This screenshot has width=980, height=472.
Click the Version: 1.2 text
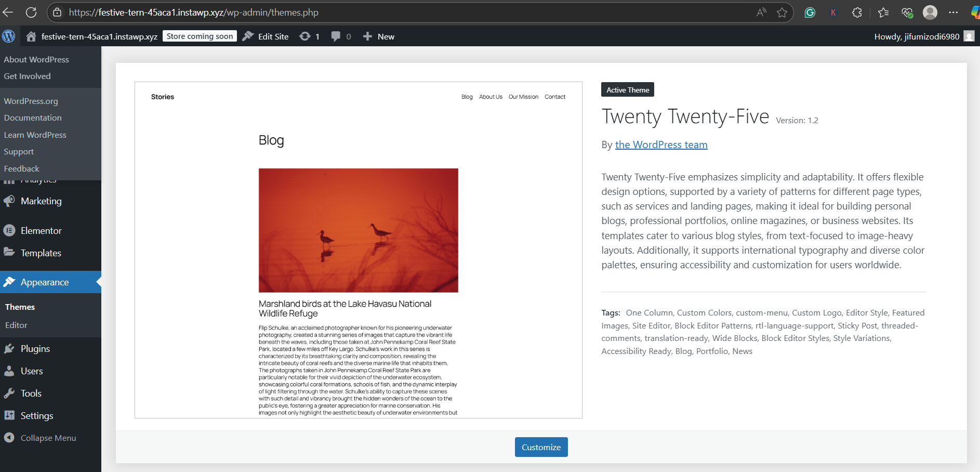tap(797, 120)
